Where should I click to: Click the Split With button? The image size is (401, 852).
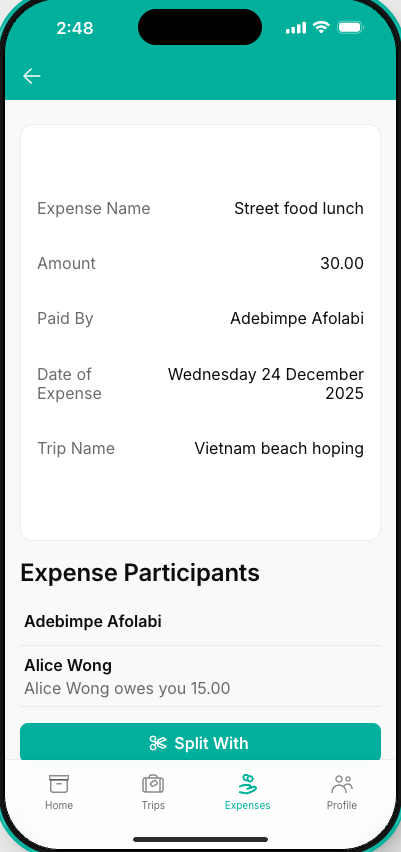200,742
